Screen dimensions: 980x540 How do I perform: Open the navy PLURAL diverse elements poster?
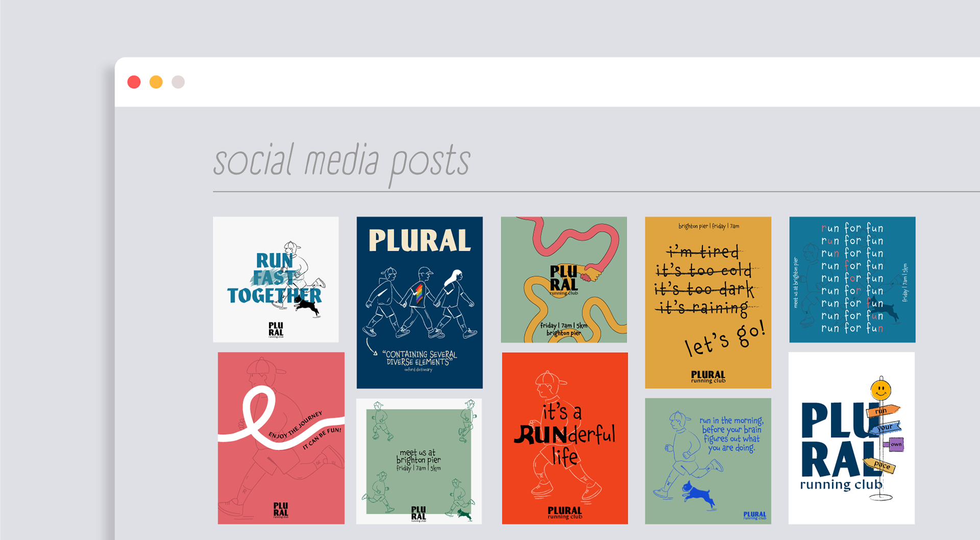(420, 303)
